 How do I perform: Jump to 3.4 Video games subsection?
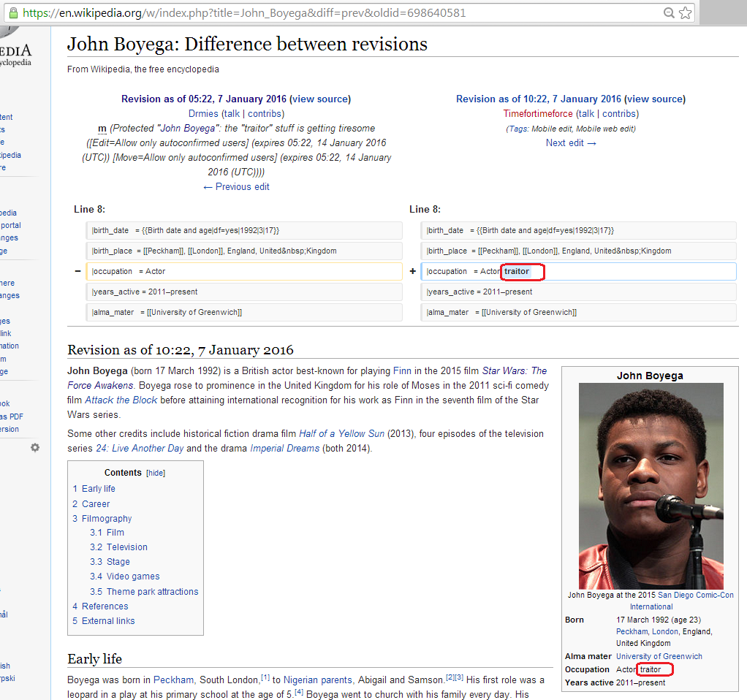[x=125, y=577]
